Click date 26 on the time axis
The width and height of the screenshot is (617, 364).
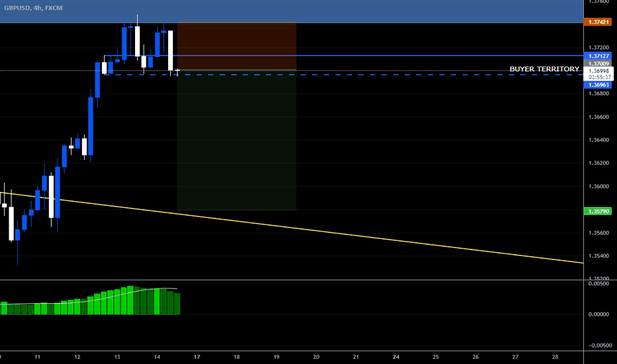475,357
